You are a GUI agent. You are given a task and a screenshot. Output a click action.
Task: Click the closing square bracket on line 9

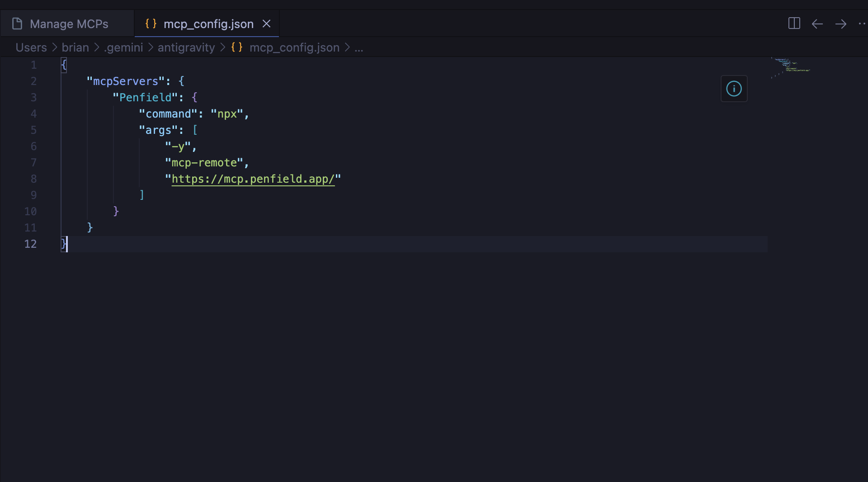(142, 195)
